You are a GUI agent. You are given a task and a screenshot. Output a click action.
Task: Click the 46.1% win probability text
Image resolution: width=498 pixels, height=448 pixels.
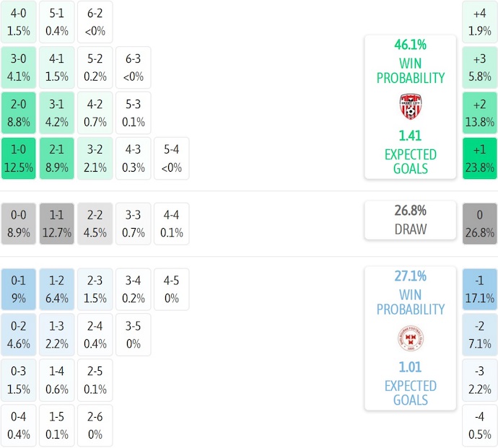(410, 45)
